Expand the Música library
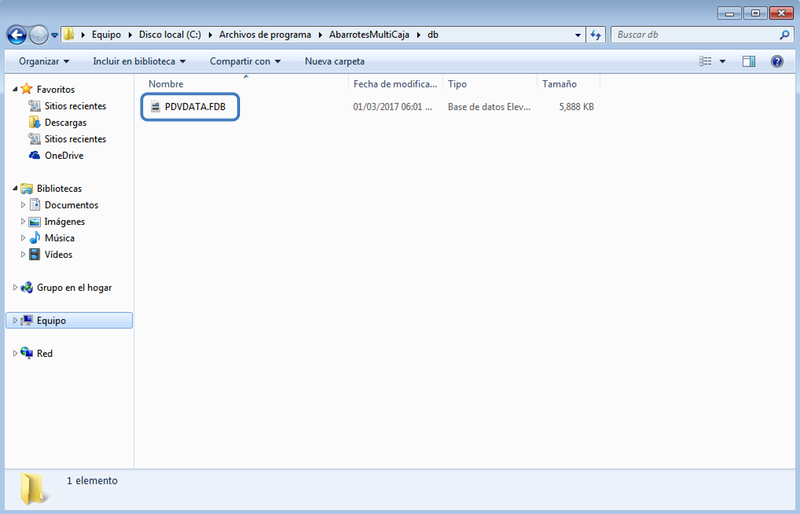 coord(22,238)
